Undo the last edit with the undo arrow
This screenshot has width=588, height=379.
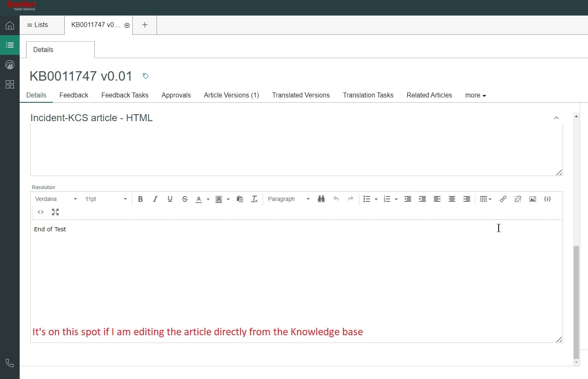tap(336, 199)
